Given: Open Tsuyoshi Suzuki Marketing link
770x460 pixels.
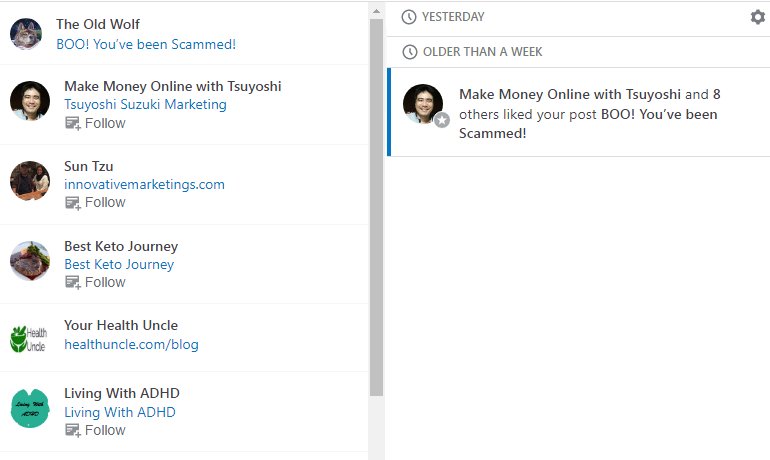Looking at the screenshot, I should 145,104.
